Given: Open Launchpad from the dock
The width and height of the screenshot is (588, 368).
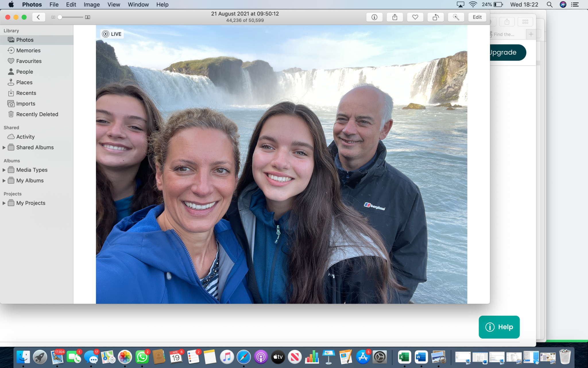Looking at the screenshot, I should [40, 357].
